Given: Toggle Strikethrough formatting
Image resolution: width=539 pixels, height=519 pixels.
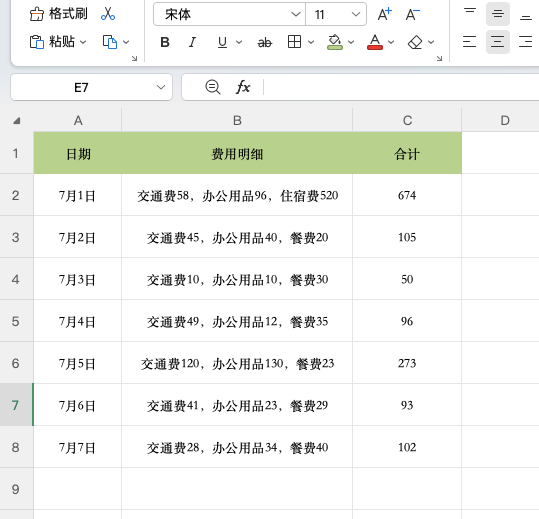Looking at the screenshot, I should [265, 43].
